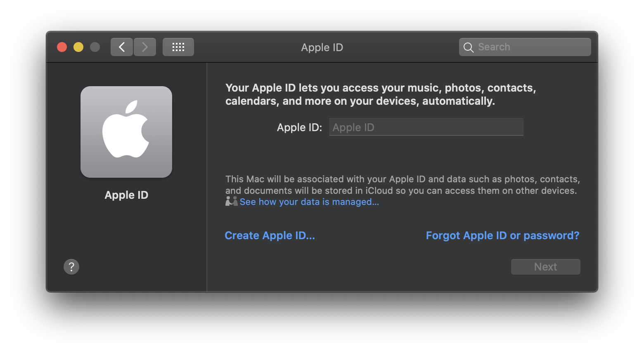Viewport: 644px width, 353px height.
Task: Click into the Search field
Action: tap(525, 47)
